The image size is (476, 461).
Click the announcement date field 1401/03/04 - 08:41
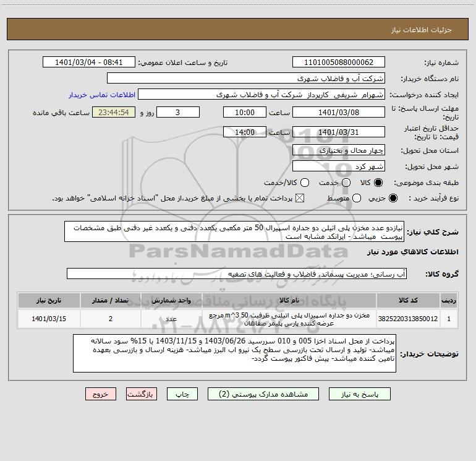point(88,62)
